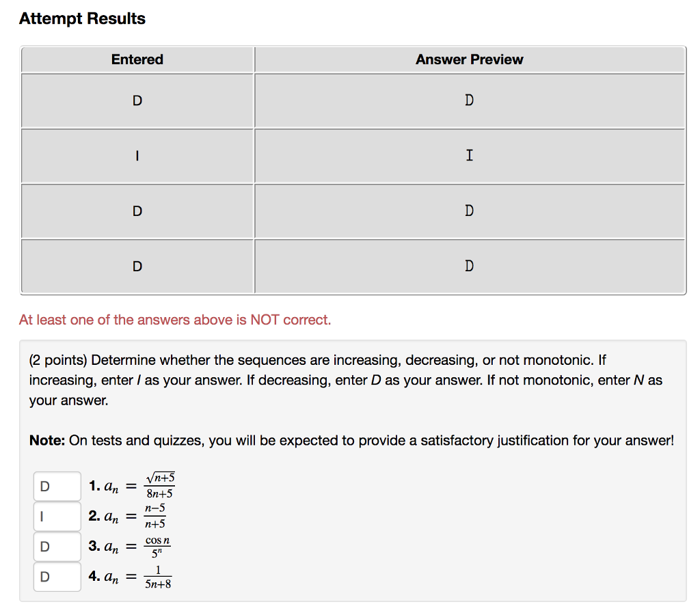Click the entered answer I in row two

(x=137, y=156)
